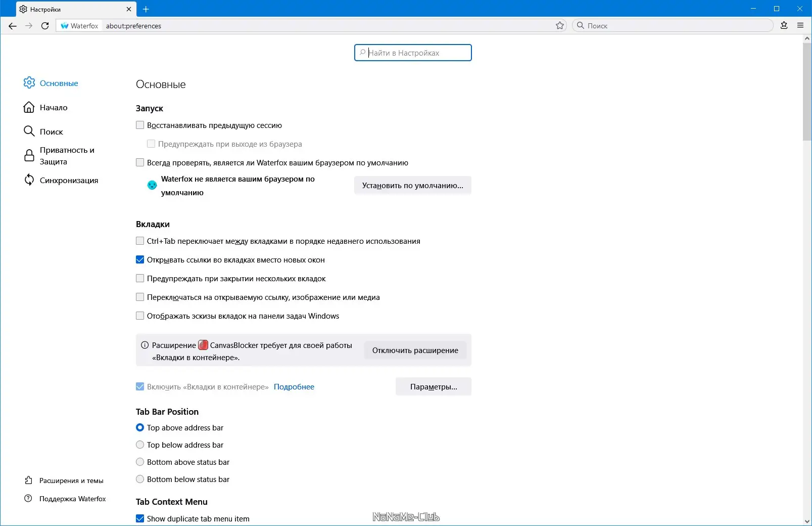
Task: Click the Основные page title heading
Action: (161, 84)
